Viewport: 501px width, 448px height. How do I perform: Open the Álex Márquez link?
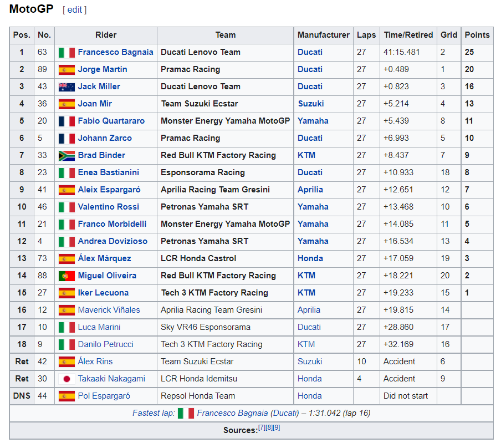(104, 258)
